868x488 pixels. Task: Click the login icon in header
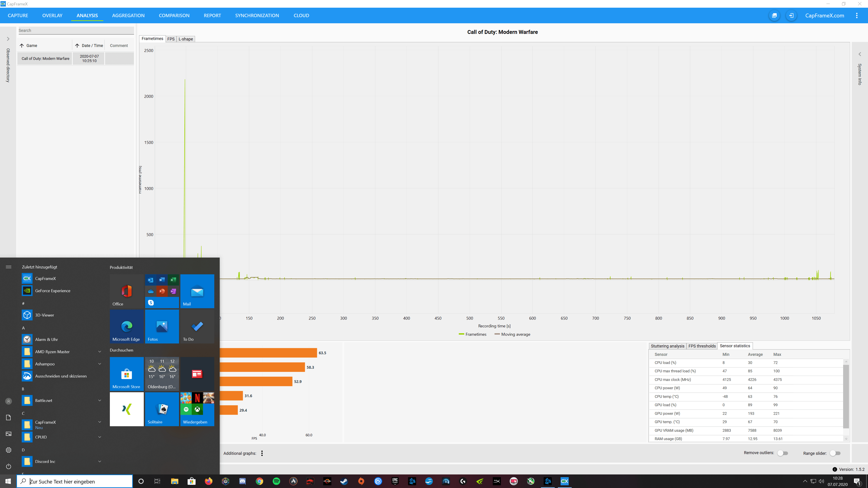[x=791, y=16]
